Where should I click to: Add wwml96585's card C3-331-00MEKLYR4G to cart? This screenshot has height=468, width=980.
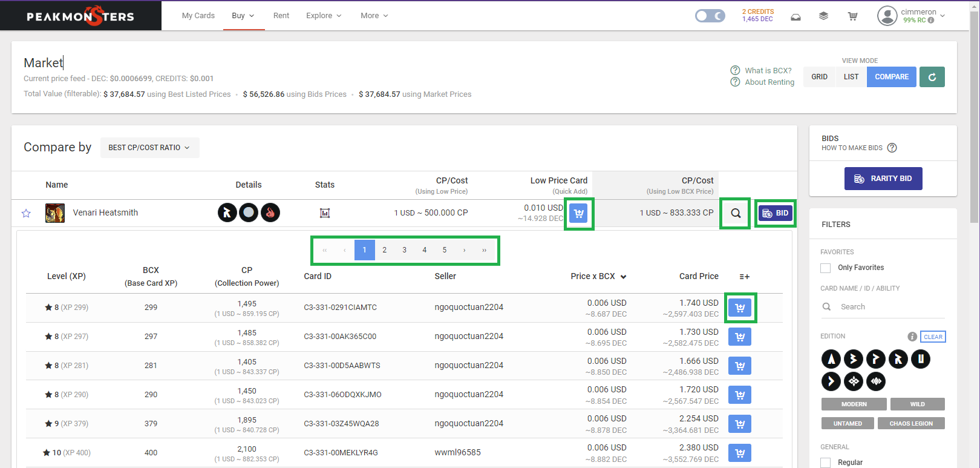click(740, 453)
